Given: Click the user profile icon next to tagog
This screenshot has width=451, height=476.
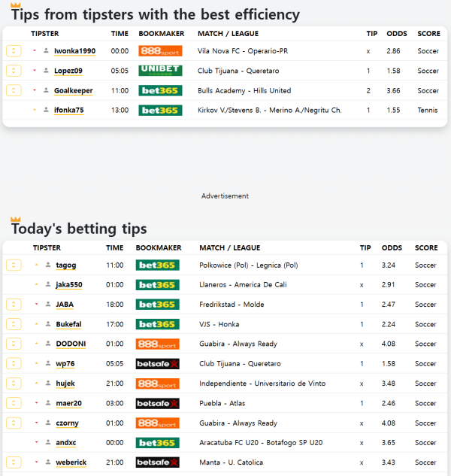Looking at the screenshot, I should click(x=48, y=265).
